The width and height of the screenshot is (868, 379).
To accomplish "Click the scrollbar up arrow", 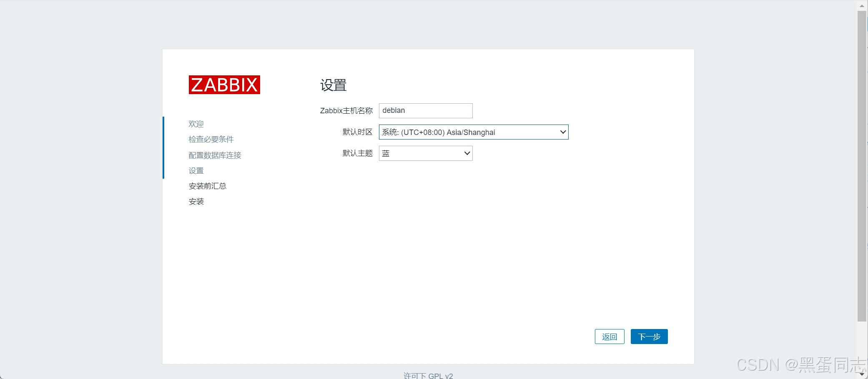I will point(862,5).
